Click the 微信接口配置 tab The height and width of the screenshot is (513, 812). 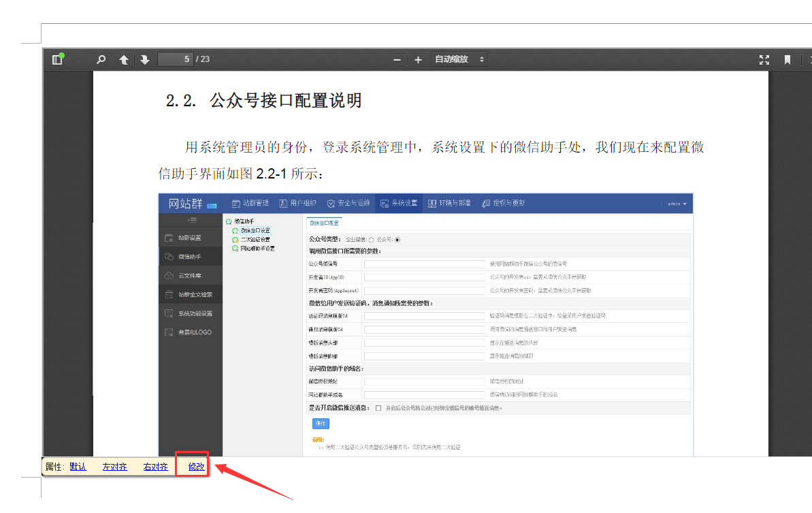324,223
